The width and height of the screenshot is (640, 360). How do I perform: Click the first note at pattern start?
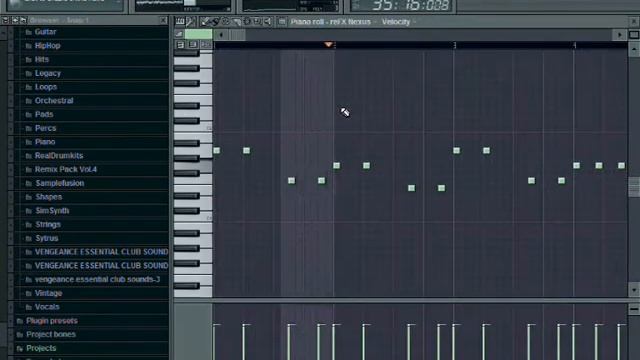pyautogui.click(x=217, y=151)
